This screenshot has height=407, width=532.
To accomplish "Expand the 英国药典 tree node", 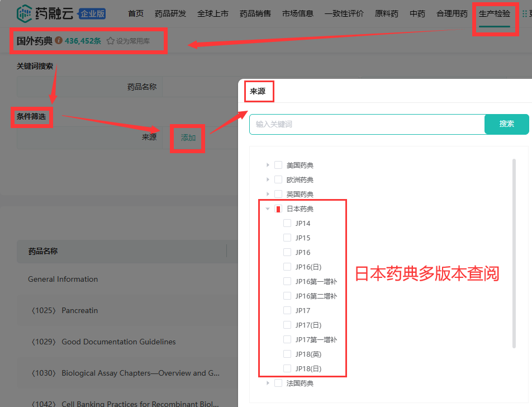I will (268, 194).
